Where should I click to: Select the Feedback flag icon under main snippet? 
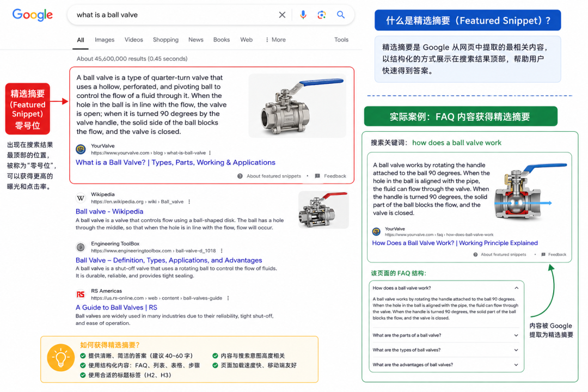pyautogui.click(x=317, y=176)
